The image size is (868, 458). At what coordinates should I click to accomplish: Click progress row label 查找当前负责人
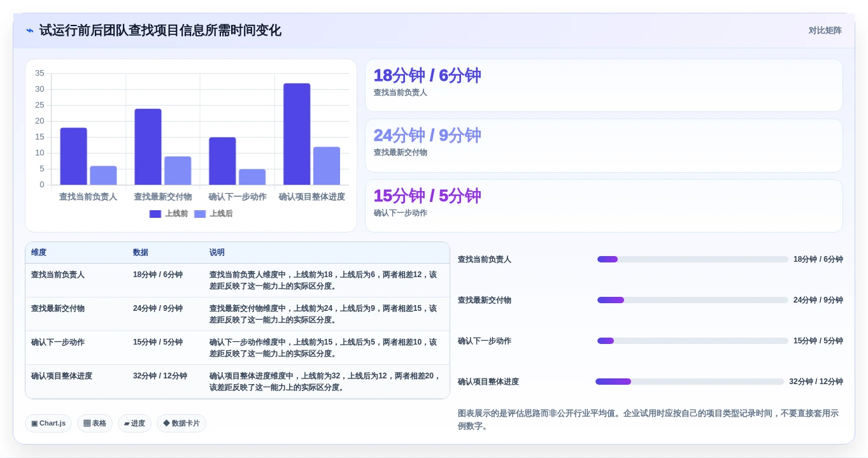click(x=485, y=260)
